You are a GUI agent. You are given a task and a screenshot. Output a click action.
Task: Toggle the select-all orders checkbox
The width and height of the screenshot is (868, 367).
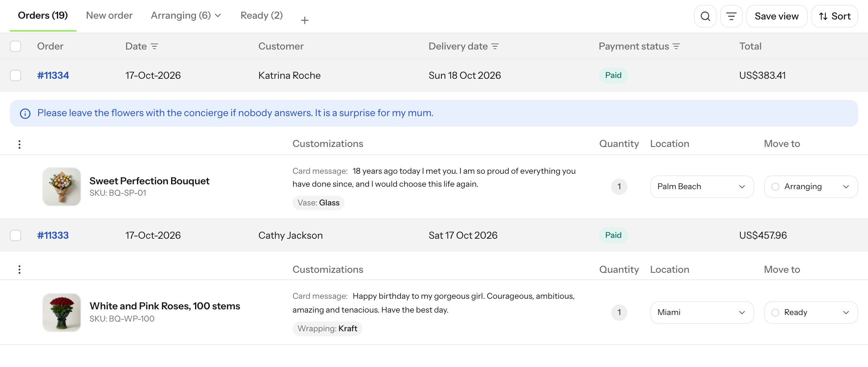[15, 46]
